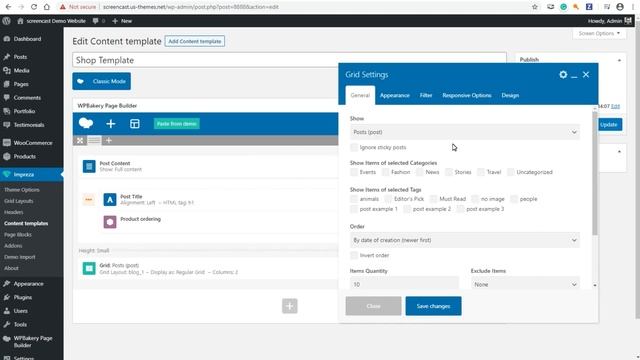Image resolution: width=640 pixels, height=360 pixels.
Task: Expand Screen Options panel
Action: coord(599,33)
